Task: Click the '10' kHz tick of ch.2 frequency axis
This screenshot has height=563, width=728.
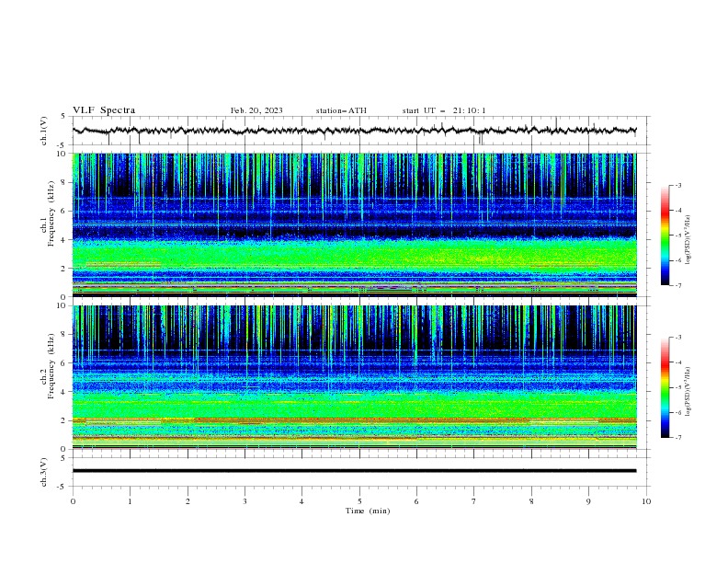Action: coord(63,305)
